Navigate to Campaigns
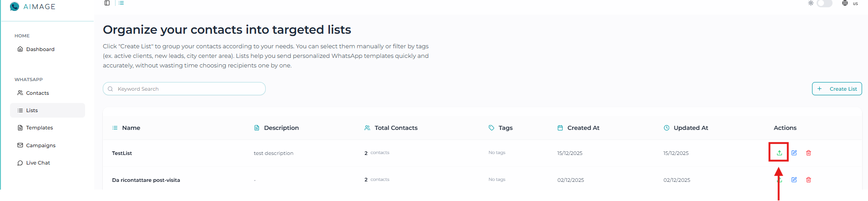The image size is (868, 201). [x=40, y=145]
